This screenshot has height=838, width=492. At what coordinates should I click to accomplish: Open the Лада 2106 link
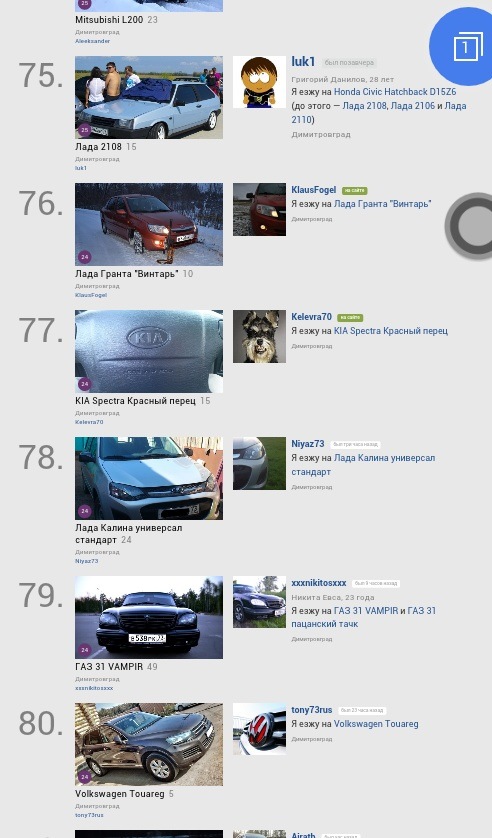coord(412,106)
